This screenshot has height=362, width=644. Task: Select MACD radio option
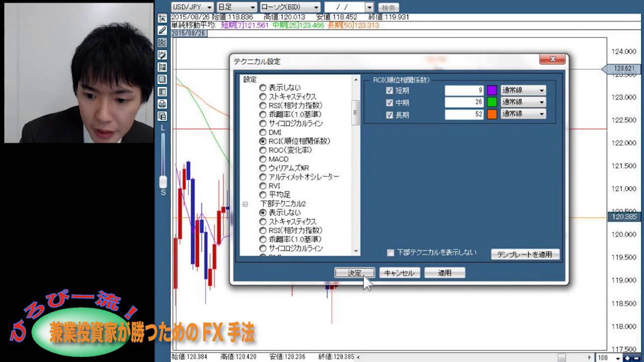click(263, 159)
